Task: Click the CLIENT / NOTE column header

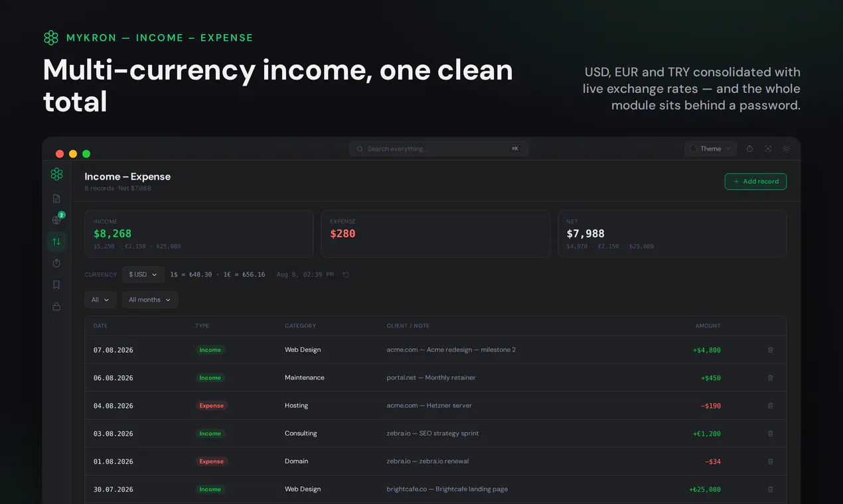Action: click(408, 326)
